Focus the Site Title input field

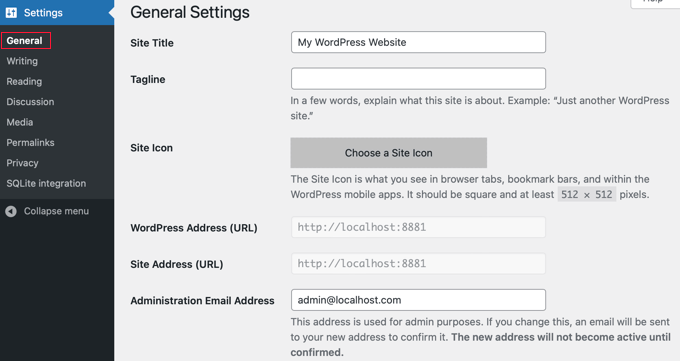click(418, 42)
